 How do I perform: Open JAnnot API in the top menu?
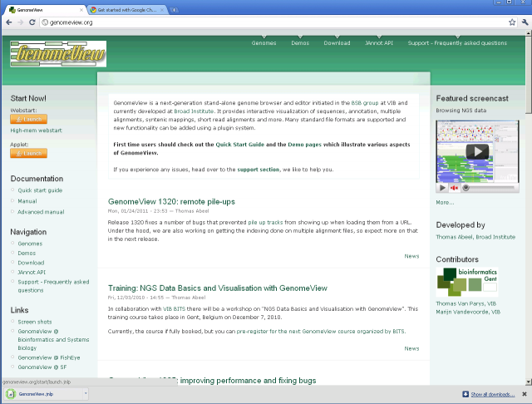(x=379, y=43)
